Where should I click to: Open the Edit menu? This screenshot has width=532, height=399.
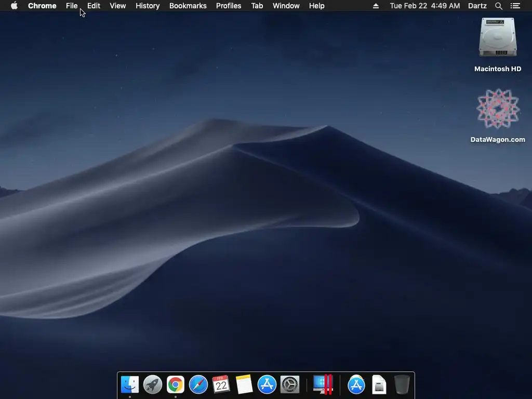tap(94, 6)
